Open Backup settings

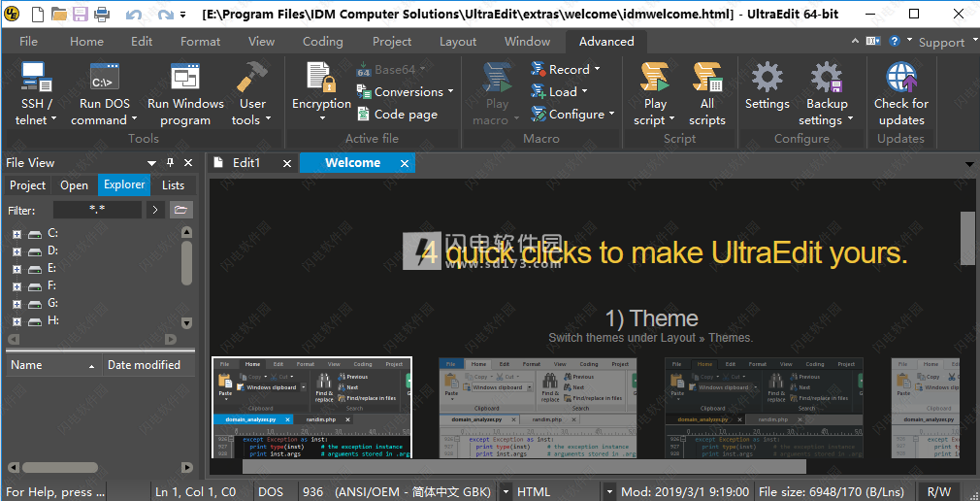(827, 92)
